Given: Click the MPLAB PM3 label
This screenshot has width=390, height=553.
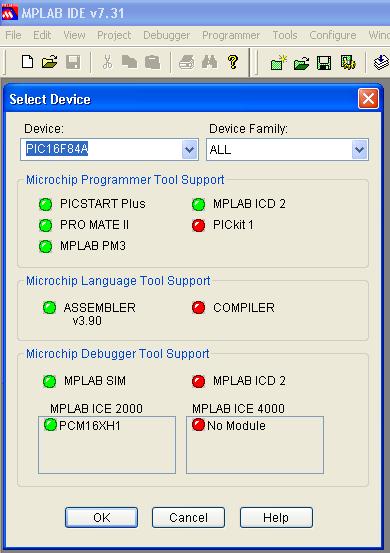Looking at the screenshot, I should [93, 246].
